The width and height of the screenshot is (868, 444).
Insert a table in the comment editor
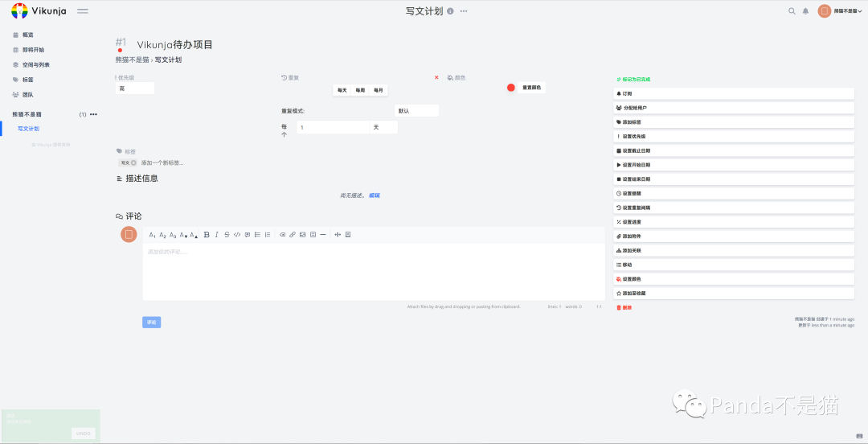coord(313,235)
